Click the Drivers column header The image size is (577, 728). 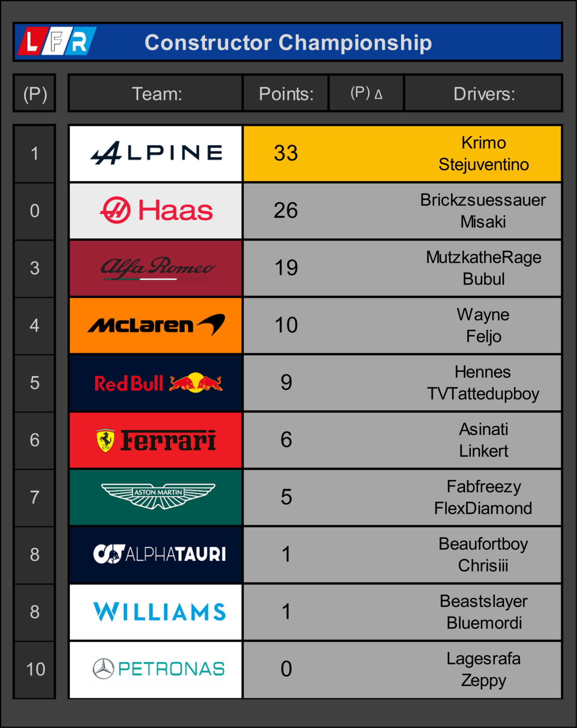click(x=484, y=93)
